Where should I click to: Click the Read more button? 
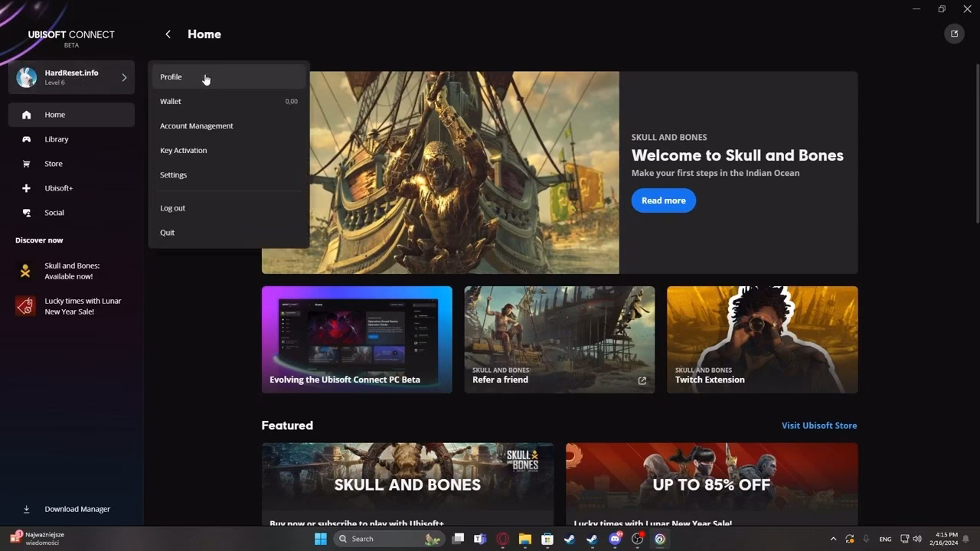tap(664, 201)
